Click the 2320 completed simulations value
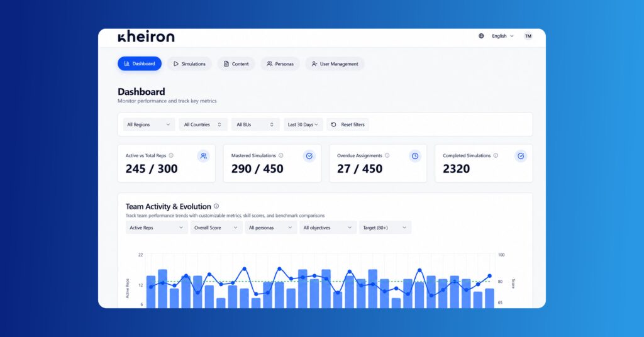644x337 pixels. tap(457, 168)
